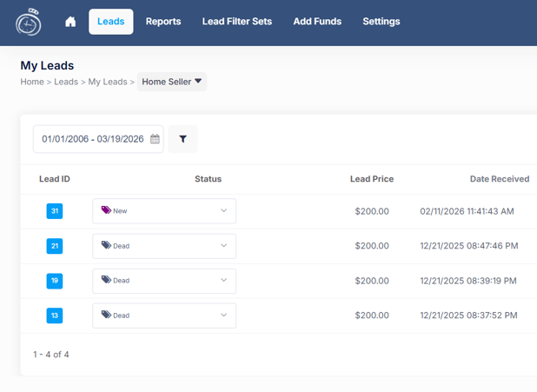The height and width of the screenshot is (392, 537).
Task: Open the Add Funds page
Action: click(317, 22)
